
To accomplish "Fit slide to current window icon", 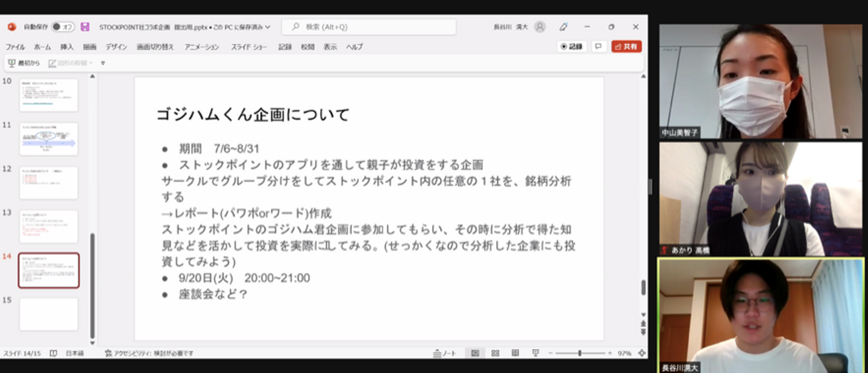I will pyautogui.click(x=642, y=353).
